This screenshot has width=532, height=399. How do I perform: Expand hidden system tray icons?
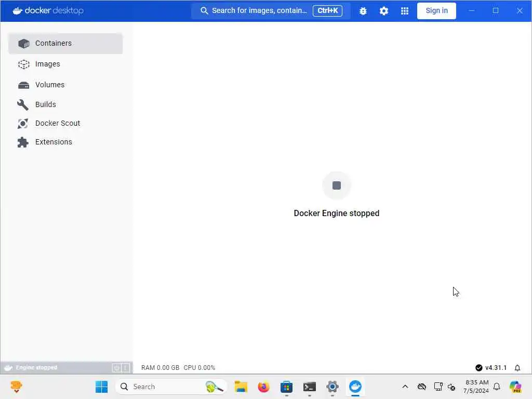405,387
